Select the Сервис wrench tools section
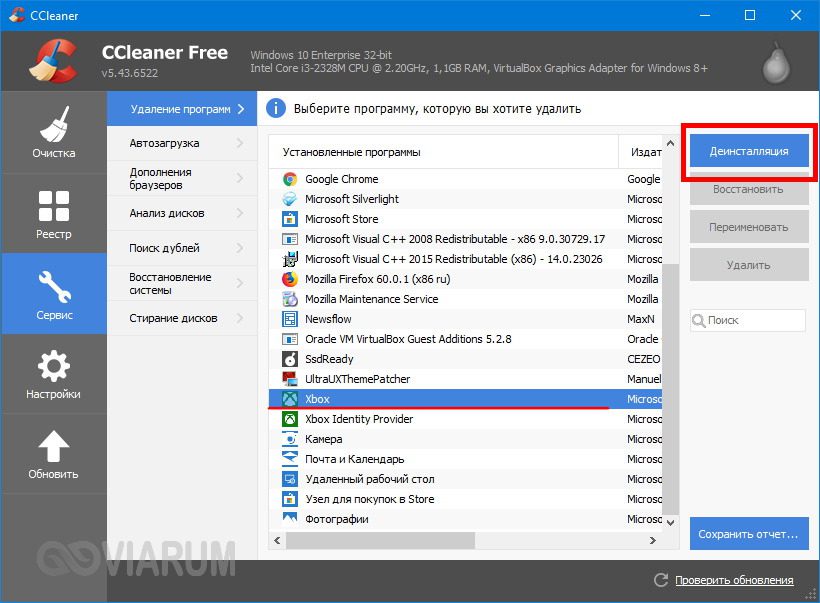The height and width of the screenshot is (603, 820). tap(54, 294)
